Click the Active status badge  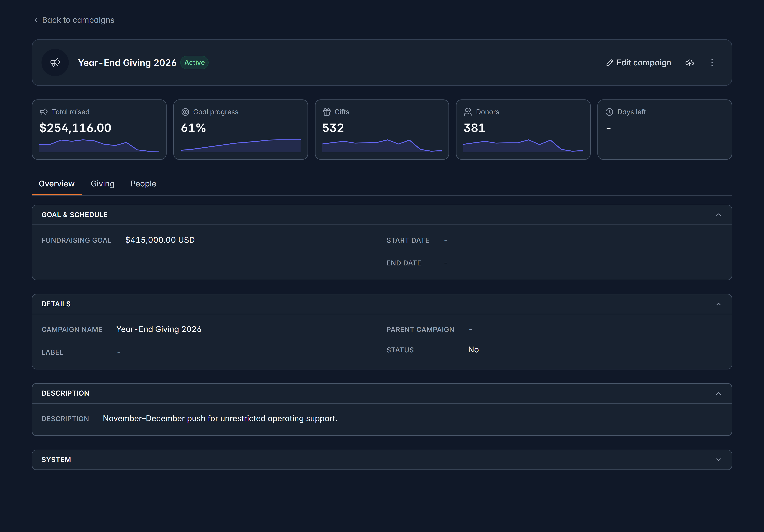pyautogui.click(x=194, y=63)
